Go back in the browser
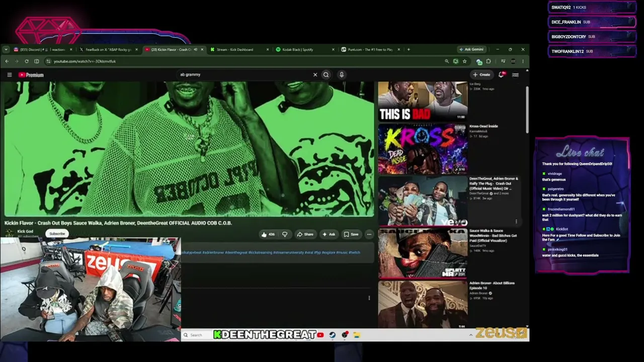Image resolution: width=644 pixels, height=362 pixels. [x=7, y=61]
